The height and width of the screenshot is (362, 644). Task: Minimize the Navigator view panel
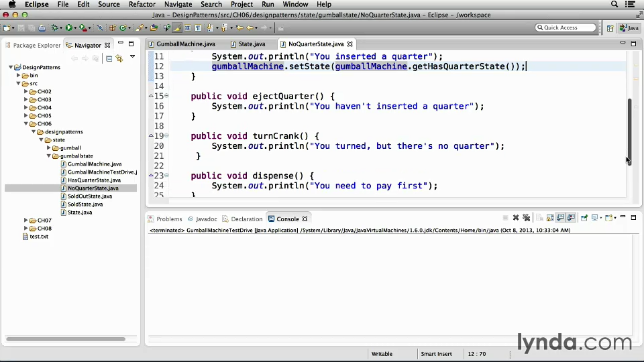tap(120, 43)
